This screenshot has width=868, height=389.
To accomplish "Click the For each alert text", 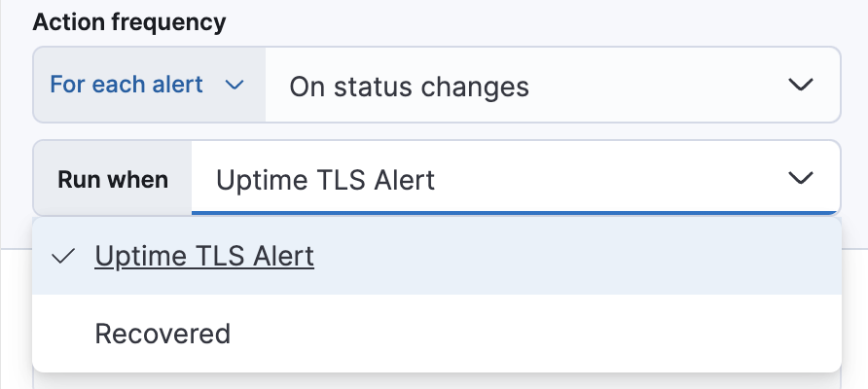I will [127, 86].
